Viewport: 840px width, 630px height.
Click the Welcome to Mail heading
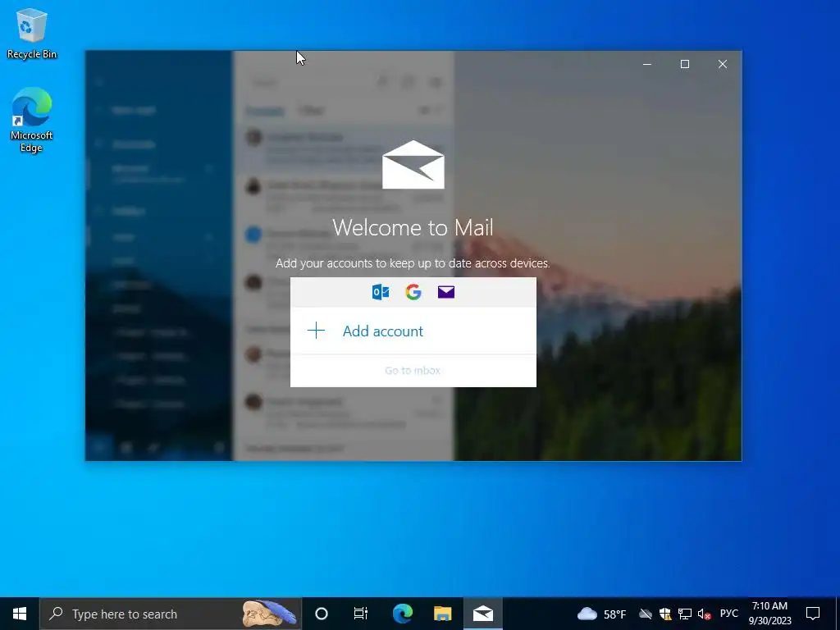coord(413,228)
